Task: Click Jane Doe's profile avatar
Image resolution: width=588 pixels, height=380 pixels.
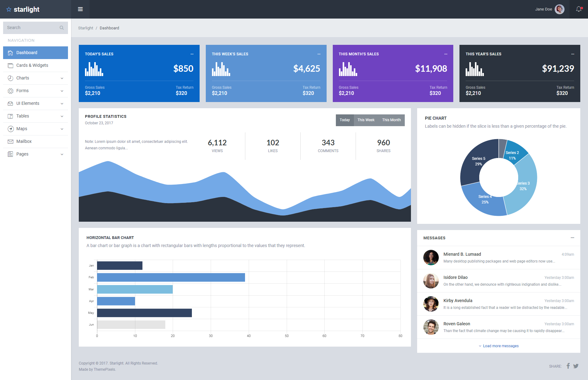Action: point(560,9)
